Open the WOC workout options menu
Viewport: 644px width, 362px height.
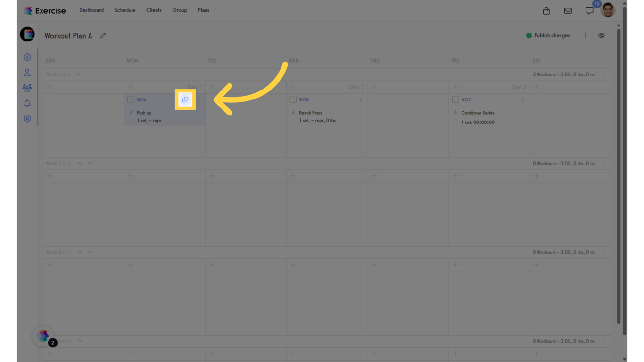[x=523, y=99]
